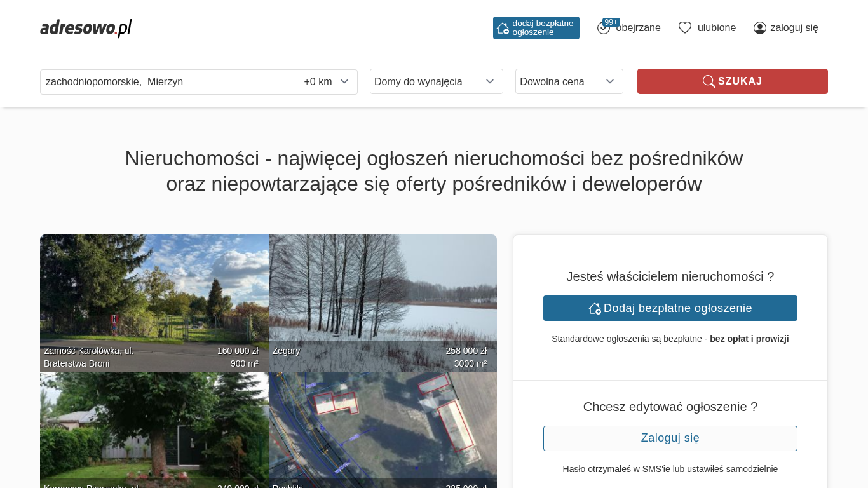Click the viewed listings checkmark icon
This screenshot has height=488, width=868.
pos(603,29)
